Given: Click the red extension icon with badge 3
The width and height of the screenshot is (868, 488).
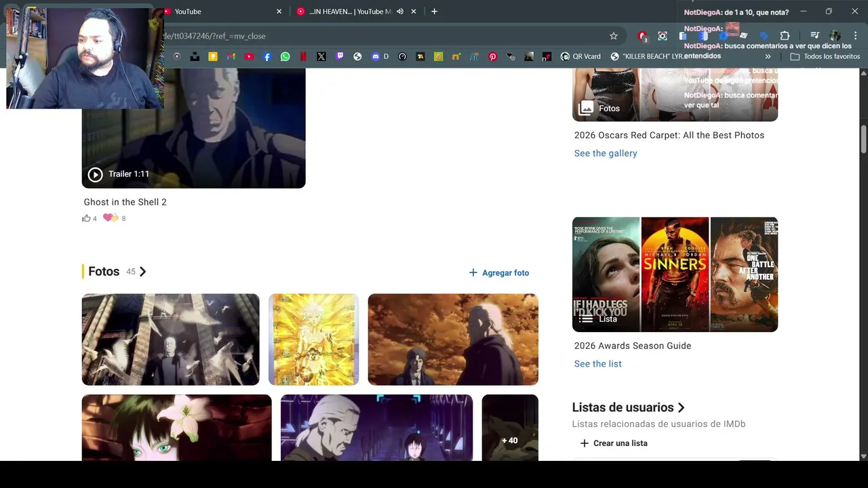Looking at the screenshot, I should point(642,36).
